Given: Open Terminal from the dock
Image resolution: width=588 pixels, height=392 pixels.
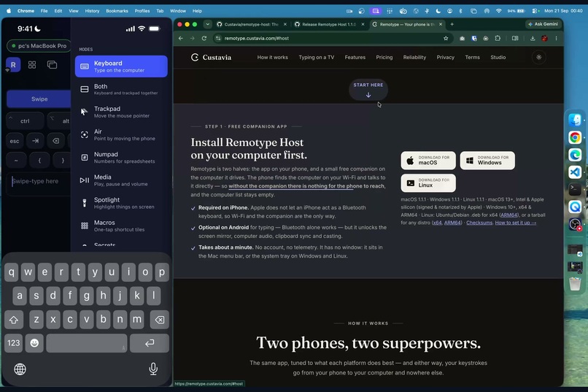Looking at the screenshot, I should coord(575,190).
